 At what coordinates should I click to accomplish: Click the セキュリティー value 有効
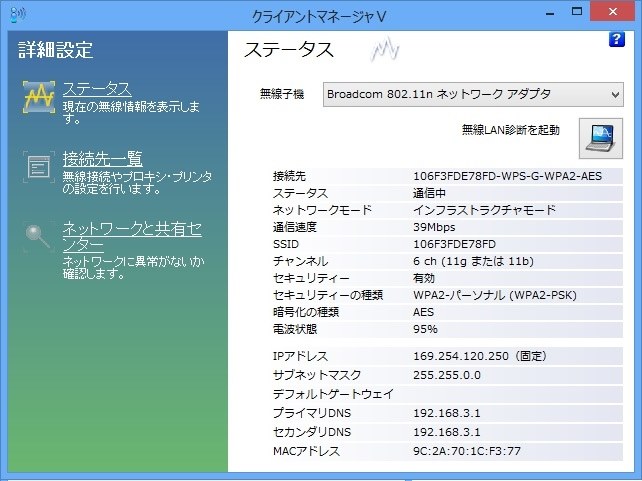coord(424,278)
